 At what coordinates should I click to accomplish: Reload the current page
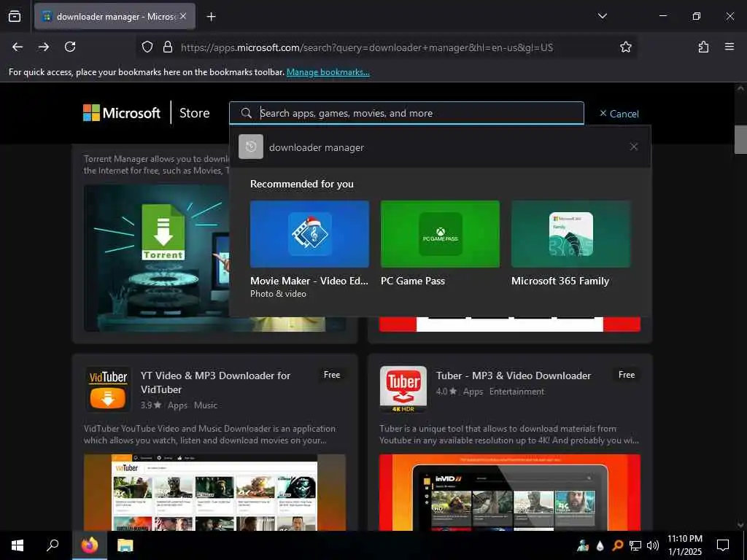tap(70, 47)
